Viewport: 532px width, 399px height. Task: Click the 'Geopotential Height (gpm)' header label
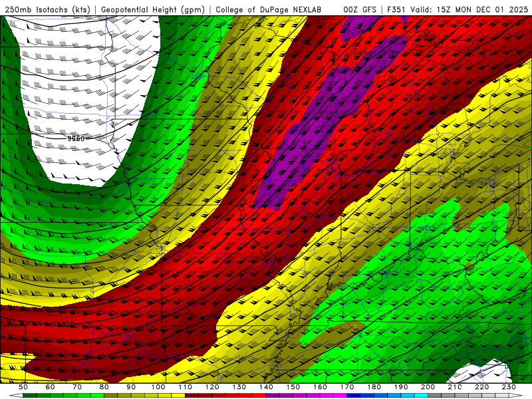(153, 9)
